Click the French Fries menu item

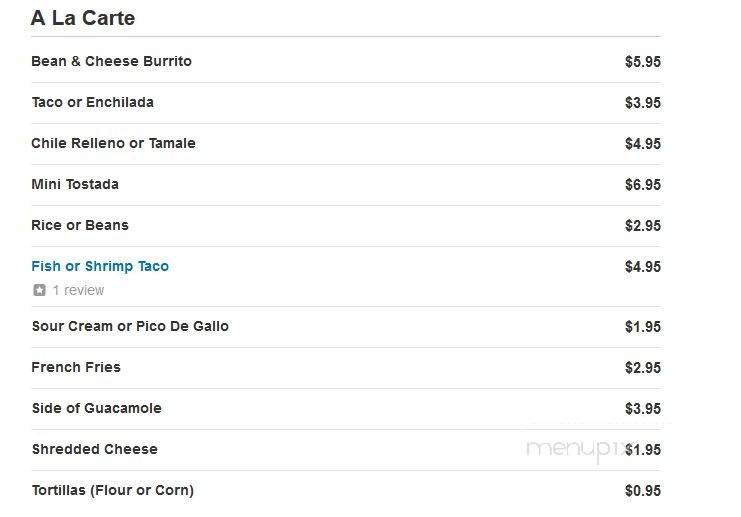[x=76, y=367]
